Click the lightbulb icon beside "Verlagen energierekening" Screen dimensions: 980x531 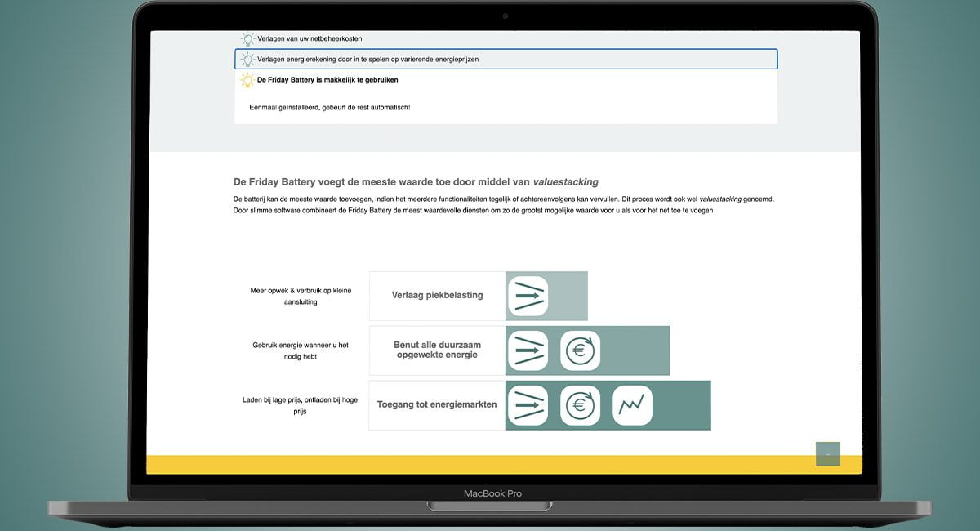(x=247, y=60)
